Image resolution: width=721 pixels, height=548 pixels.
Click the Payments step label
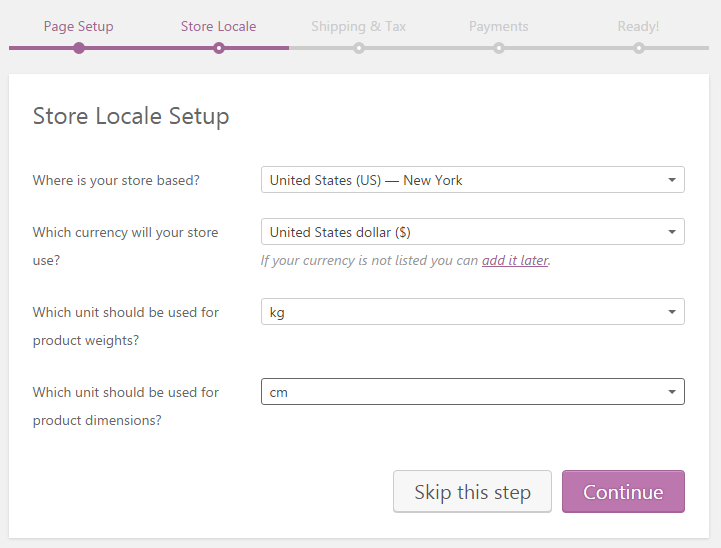coord(498,27)
